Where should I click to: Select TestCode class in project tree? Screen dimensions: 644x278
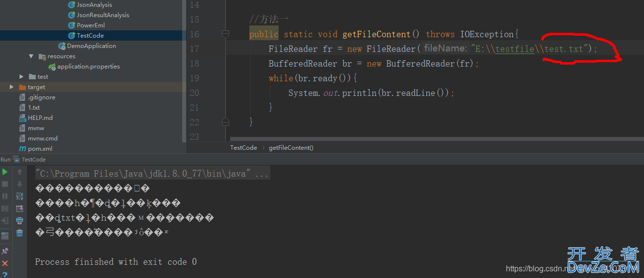pos(90,36)
